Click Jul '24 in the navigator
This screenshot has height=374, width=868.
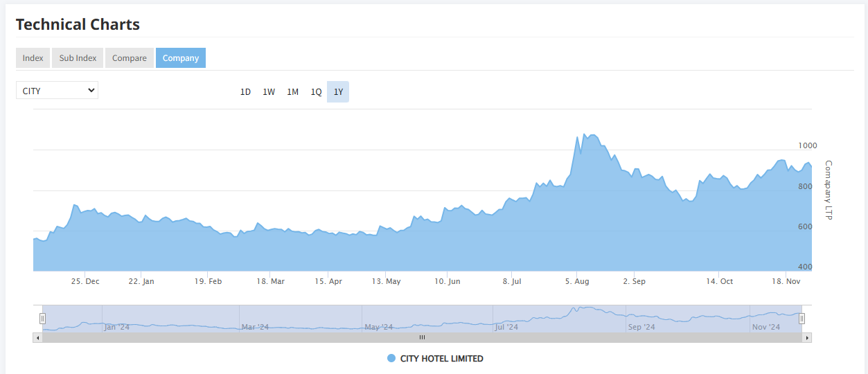click(506, 327)
